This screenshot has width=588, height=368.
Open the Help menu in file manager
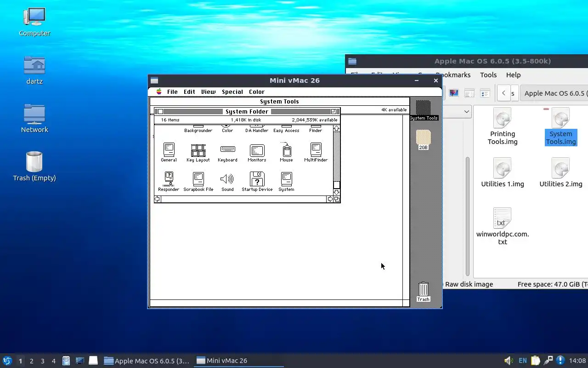point(513,75)
